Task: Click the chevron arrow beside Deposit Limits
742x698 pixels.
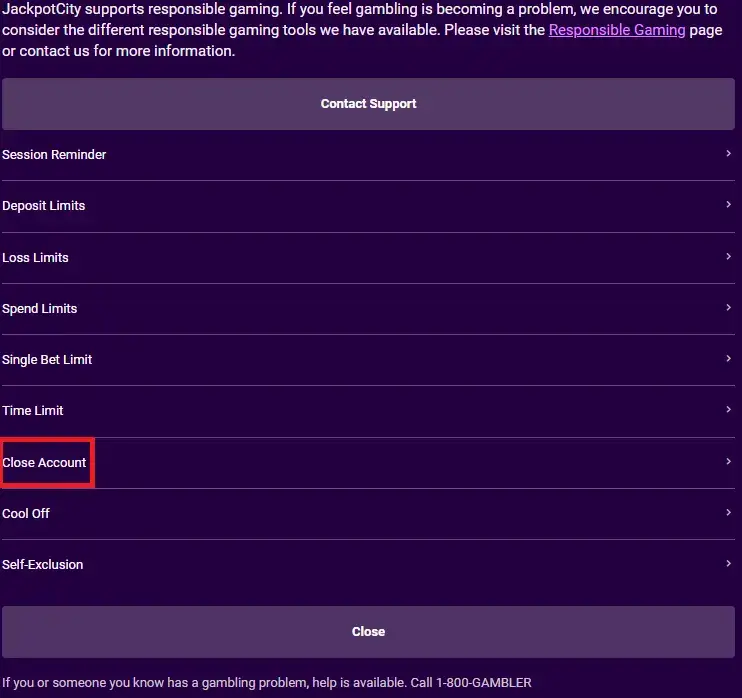Action: tap(729, 205)
